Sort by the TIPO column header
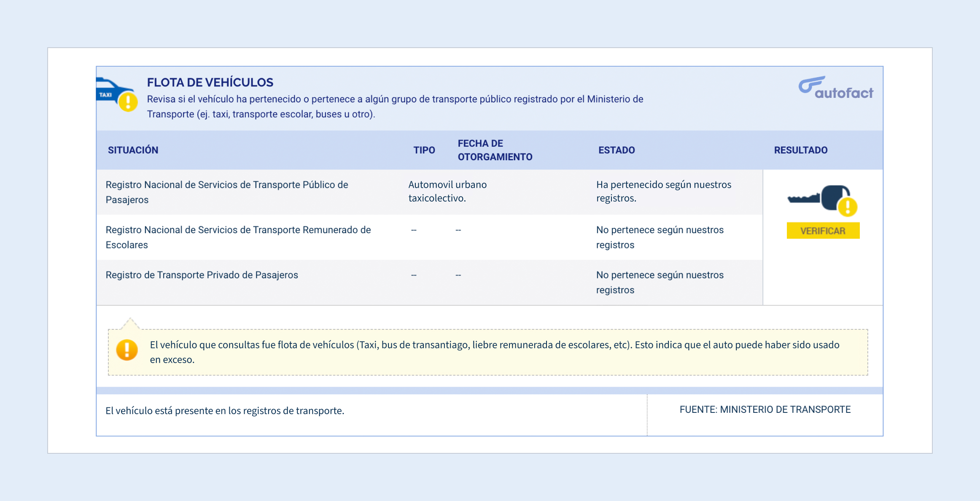Viewport: 980px width, 501px height. coord(423,150)
